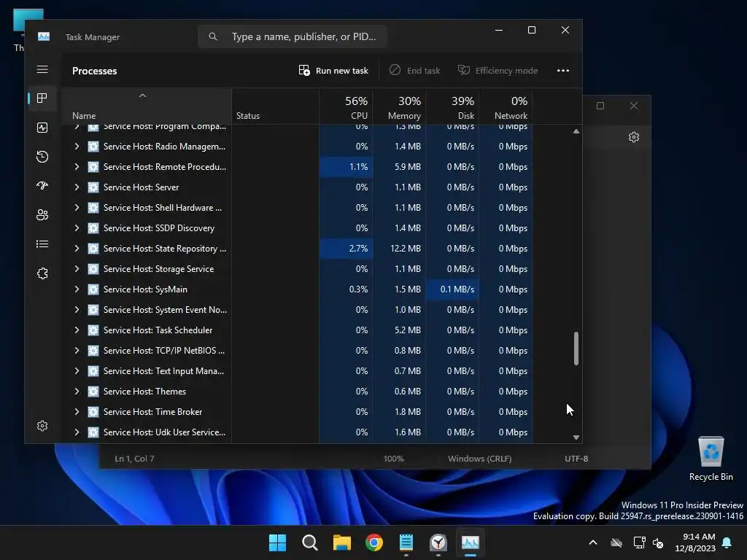Click the UTF-8 encoding in Notepad status bar
Image resolution: width=747 pixels, height=560 pixels.
576,459
